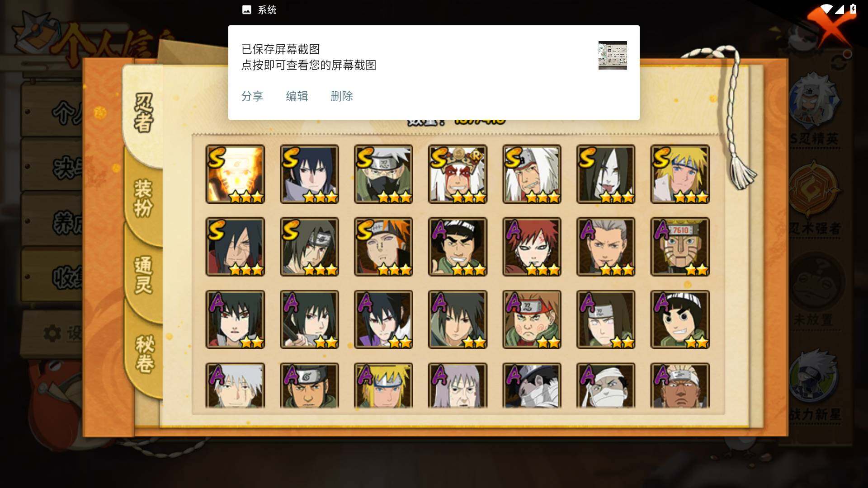
Task: Pick the 7610 puppet-faced A-rank card
Action: pyautogui.click(x=680, y=247)
